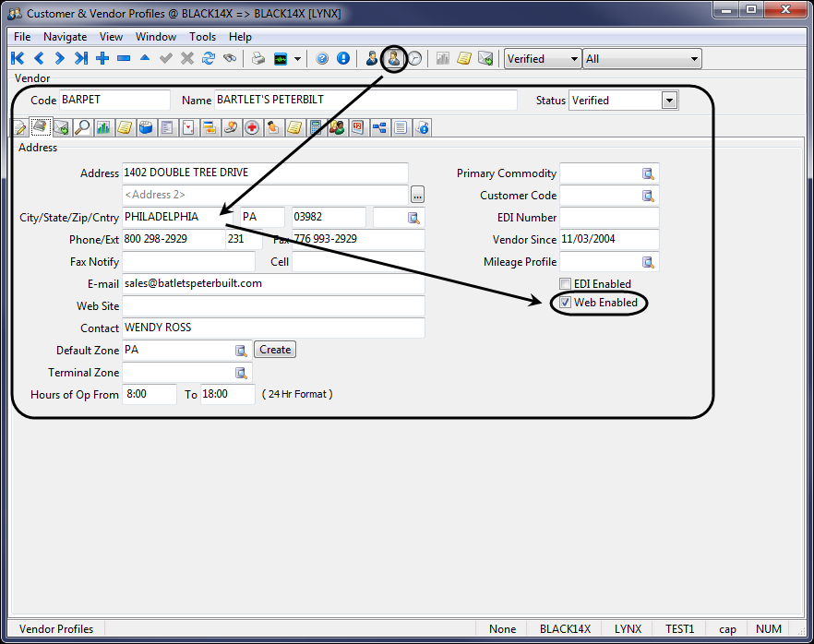Viewport: 814px width, 644px height.
Task: Click the E-mail input field
Action: click(272, 284)
